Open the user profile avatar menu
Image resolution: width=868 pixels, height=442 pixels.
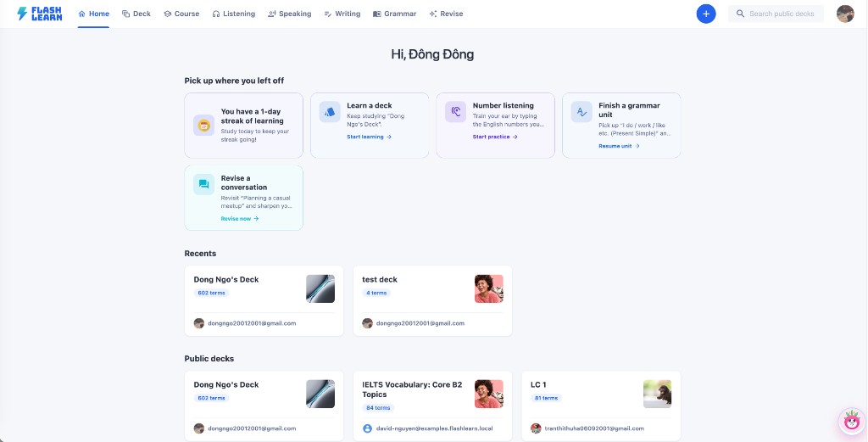coord(845,14)
